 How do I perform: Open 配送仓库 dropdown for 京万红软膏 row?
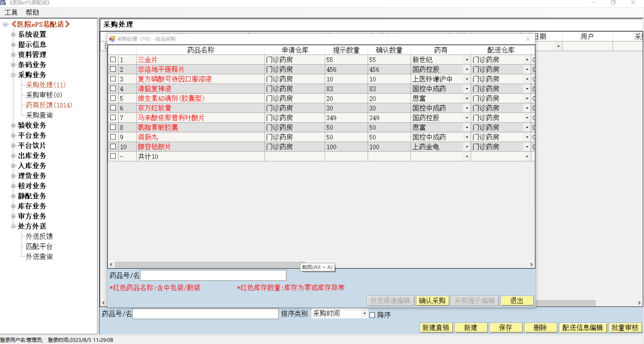click(x=527, y=108)
